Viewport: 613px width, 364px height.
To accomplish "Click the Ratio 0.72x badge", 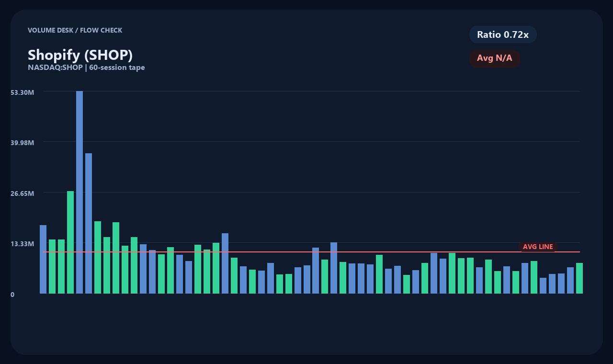I will [x=503, y=34].
